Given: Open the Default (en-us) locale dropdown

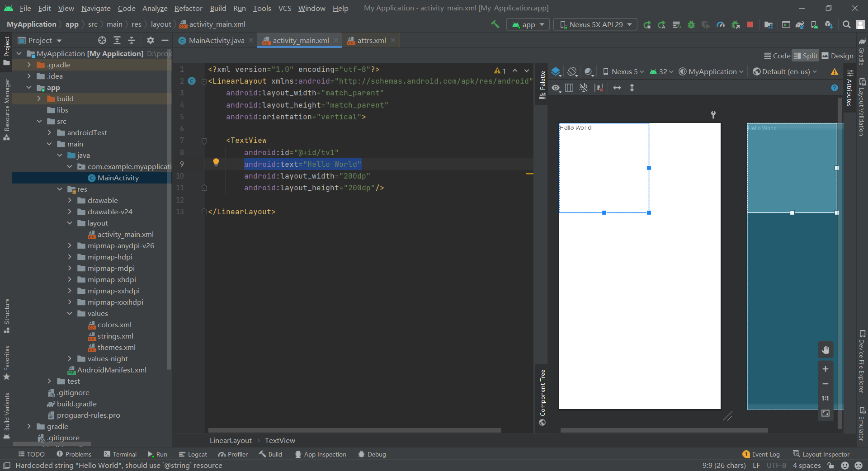Looking at the screenshot, I should 784,71.
